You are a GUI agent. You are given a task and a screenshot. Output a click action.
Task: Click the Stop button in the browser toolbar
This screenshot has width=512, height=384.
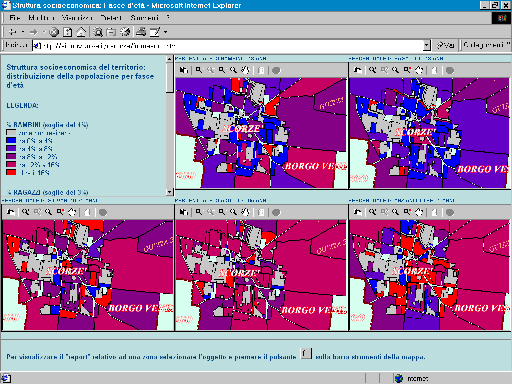[x=54, y=32]
